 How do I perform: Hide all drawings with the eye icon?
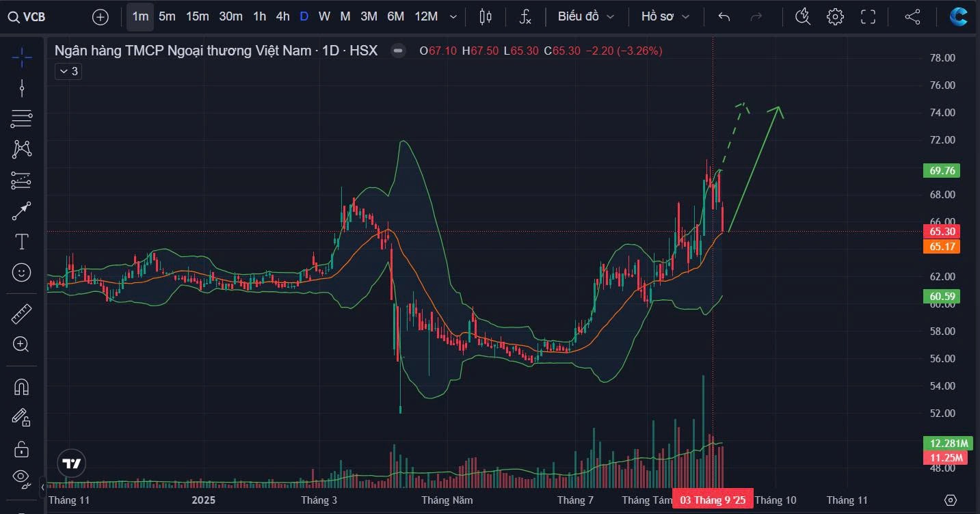coord(22,478)
